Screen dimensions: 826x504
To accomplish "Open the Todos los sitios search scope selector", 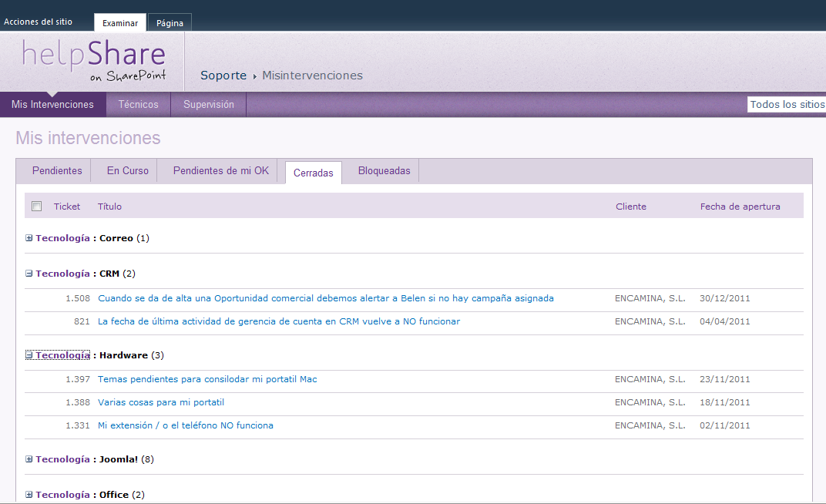I will tap(786, 103).
